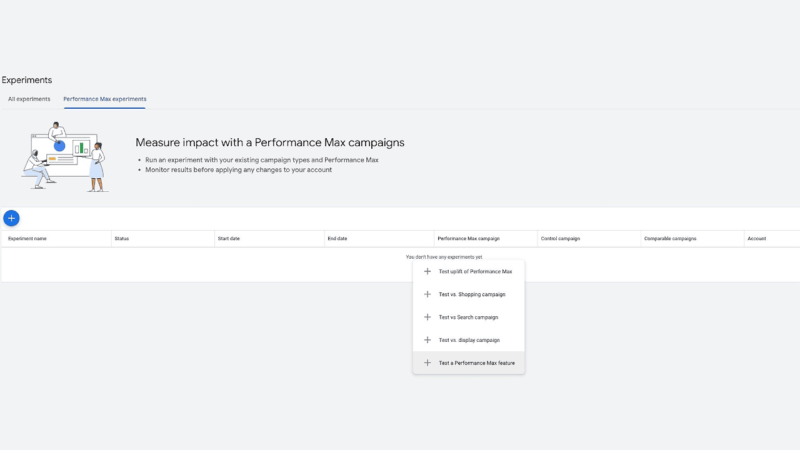Select Test a Performance Max feature
This screenshot has height=450, width=800.
[x=468, y=363]
